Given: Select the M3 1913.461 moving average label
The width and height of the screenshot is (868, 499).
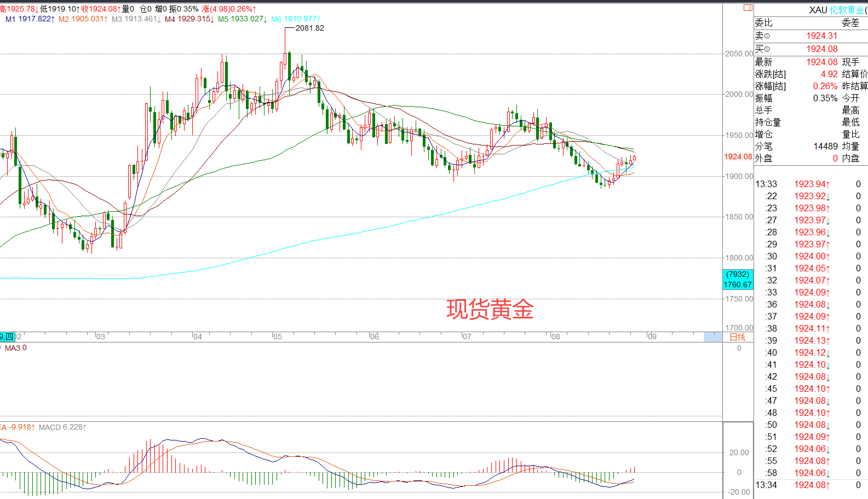Looking at the screenshot, I should click(x=136, y=19).
